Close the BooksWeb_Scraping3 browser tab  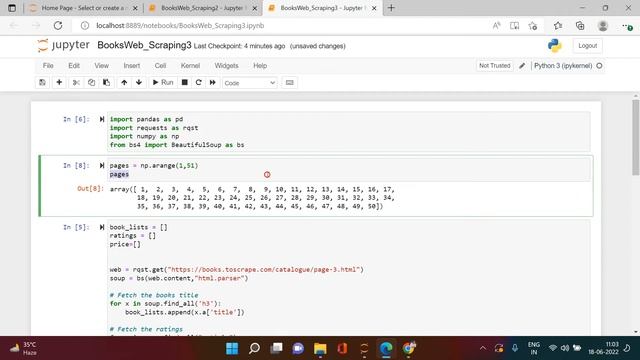click(374, 8)
